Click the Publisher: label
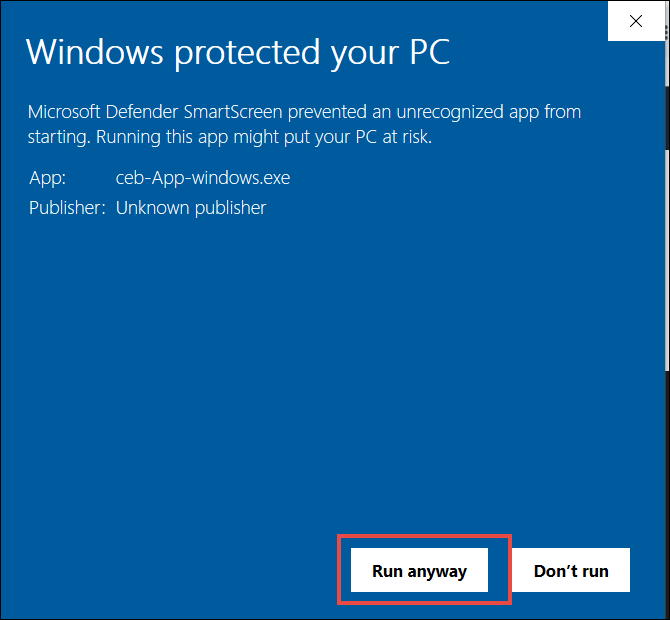Viewport: 670px width, 620px height. coord(67,208)
